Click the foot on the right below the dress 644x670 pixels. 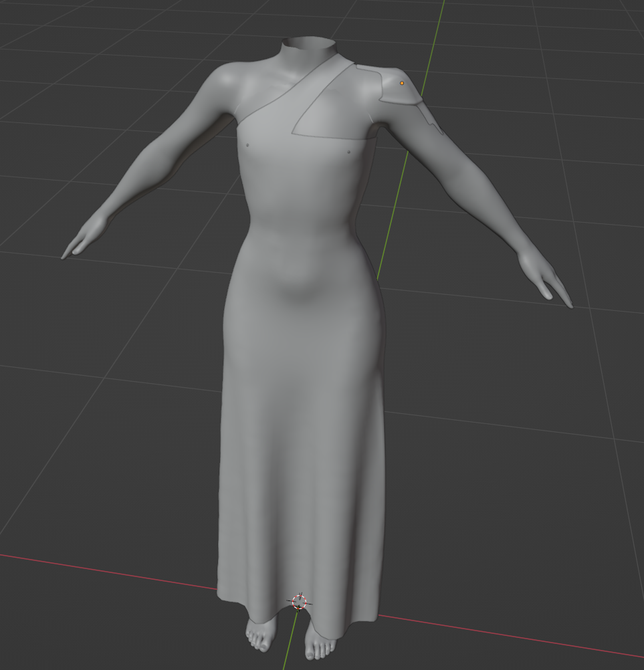[320, 643]
